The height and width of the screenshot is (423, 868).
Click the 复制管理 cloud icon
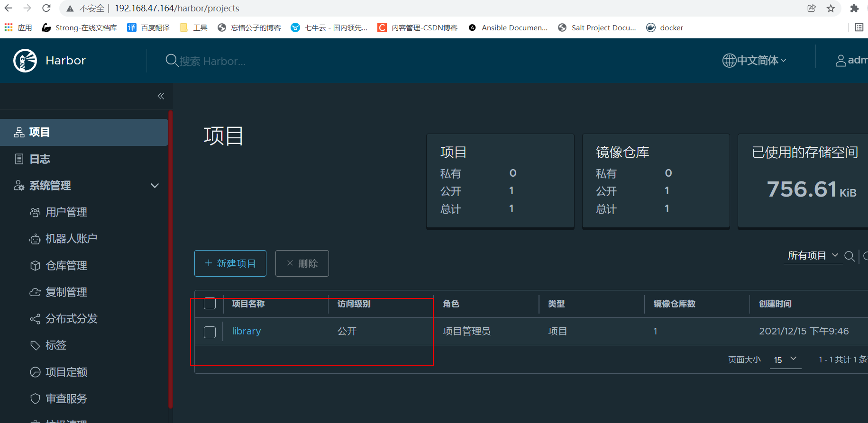tap(35, 292)
